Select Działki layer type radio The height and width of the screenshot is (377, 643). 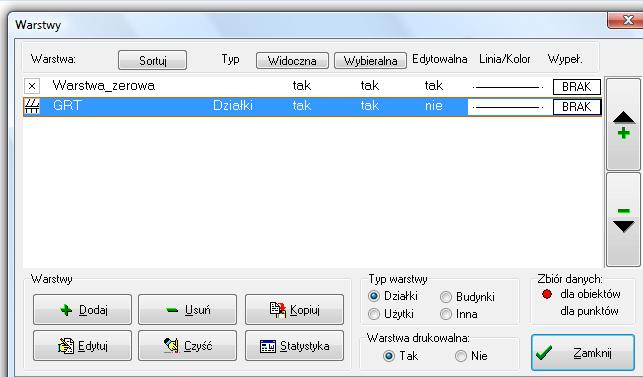coord(374,296)
